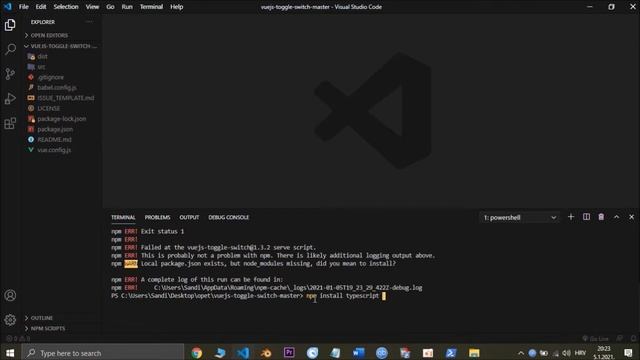Open the Selection menu
Viewport: 640px width, 360px height.
click(66, 7)
